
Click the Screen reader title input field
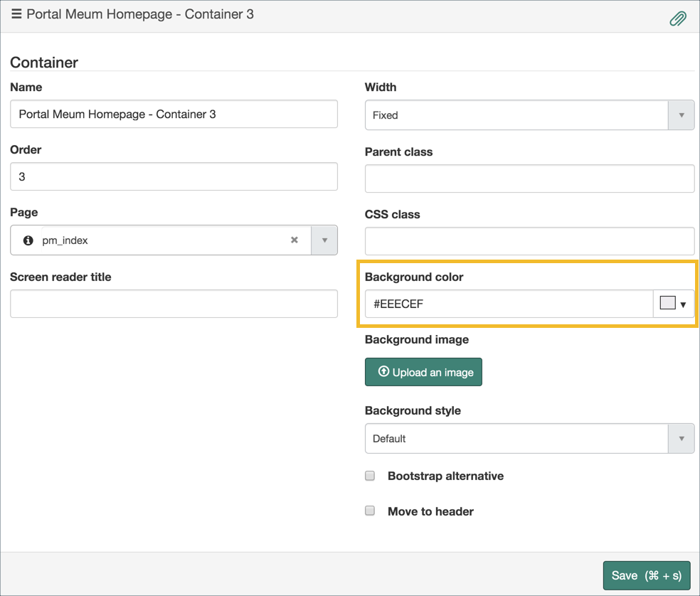click(174, 304)
